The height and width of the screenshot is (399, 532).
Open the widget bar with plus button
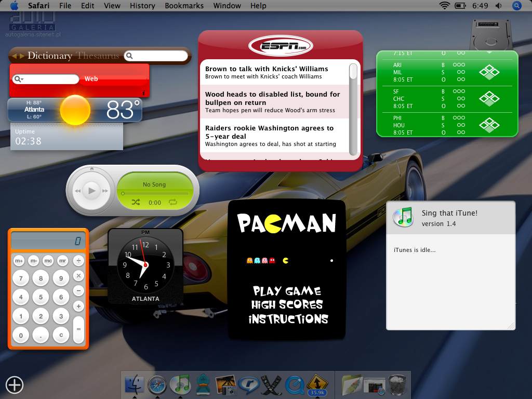click(14, 385)
